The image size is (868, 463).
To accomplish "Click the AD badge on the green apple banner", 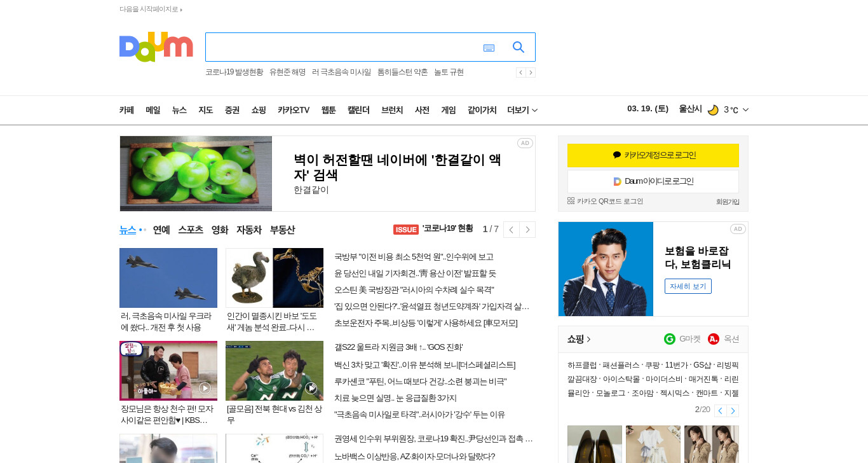I will point(525,143).
